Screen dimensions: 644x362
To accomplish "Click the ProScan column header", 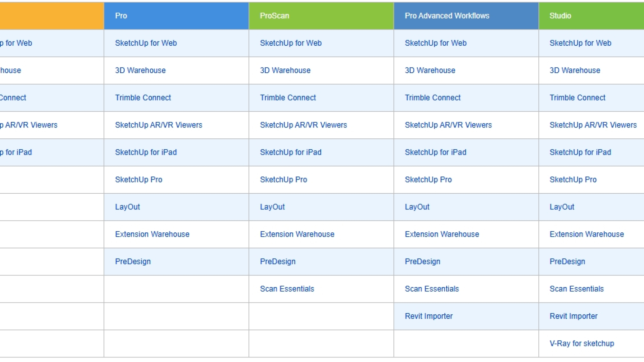I will (274, 16).
